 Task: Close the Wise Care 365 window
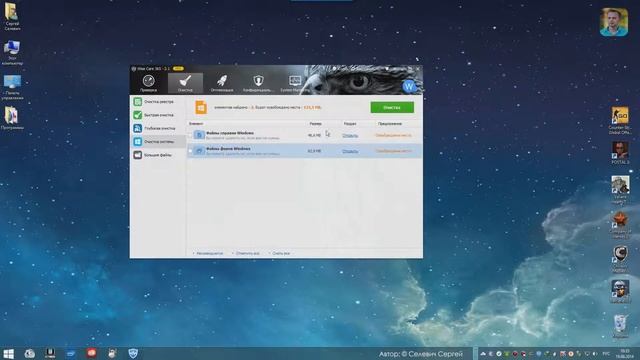[418, 69]
